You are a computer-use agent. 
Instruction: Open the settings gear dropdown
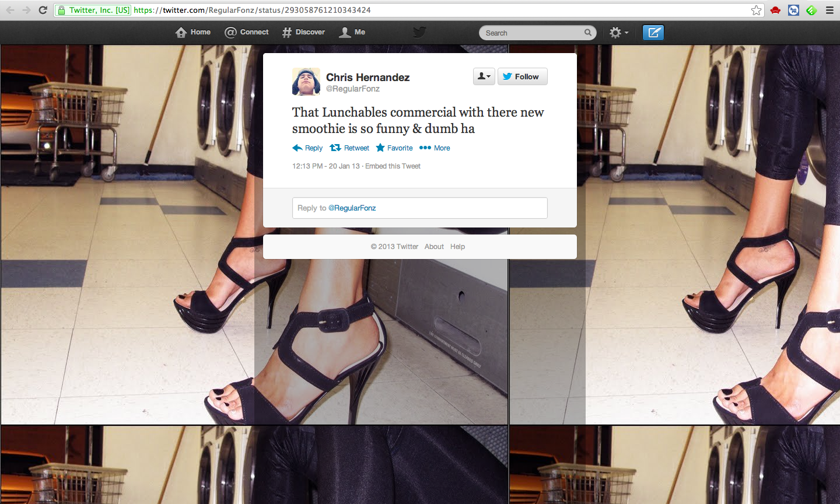tap(619, 33)
